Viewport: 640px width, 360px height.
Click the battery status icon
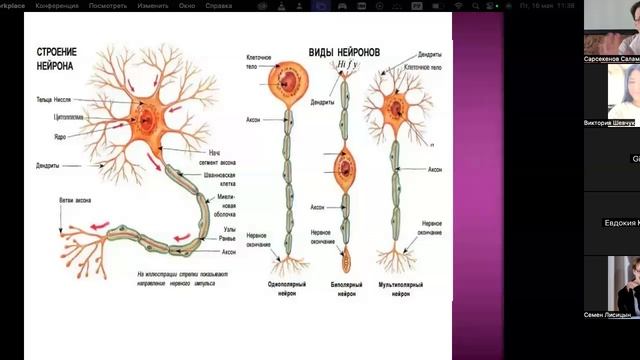coord(438,6)
